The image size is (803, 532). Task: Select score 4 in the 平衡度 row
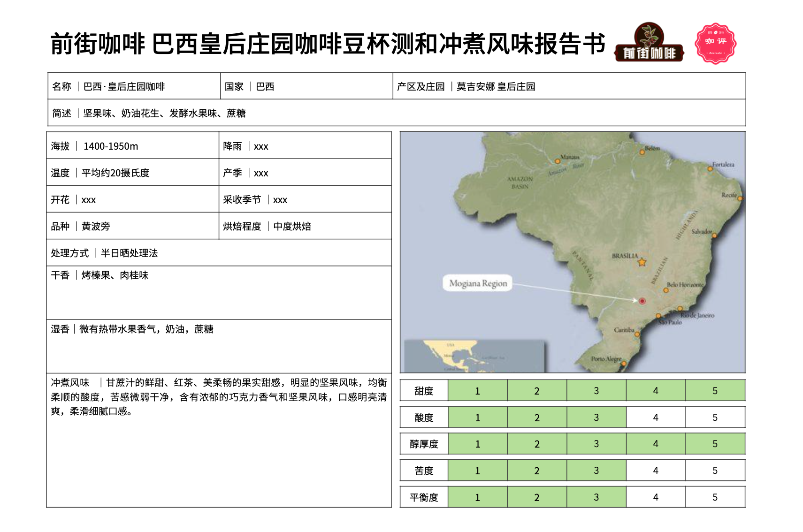coord(655,497)
